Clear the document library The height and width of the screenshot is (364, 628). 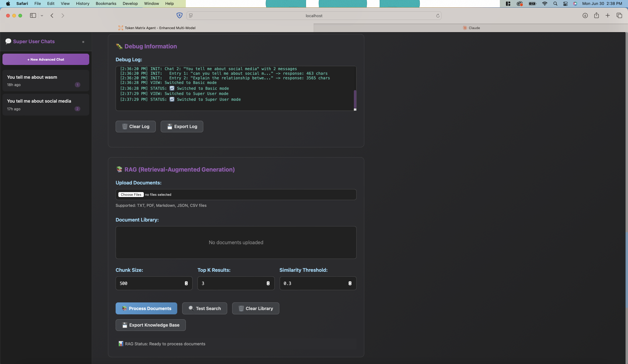pyautogui.click(x=255, y=309)
